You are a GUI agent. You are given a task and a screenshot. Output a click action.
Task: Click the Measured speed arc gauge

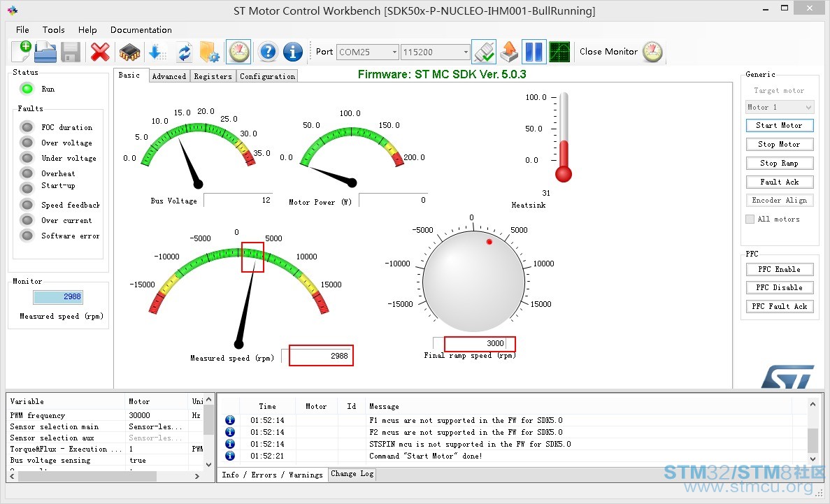tap(238, 280)
